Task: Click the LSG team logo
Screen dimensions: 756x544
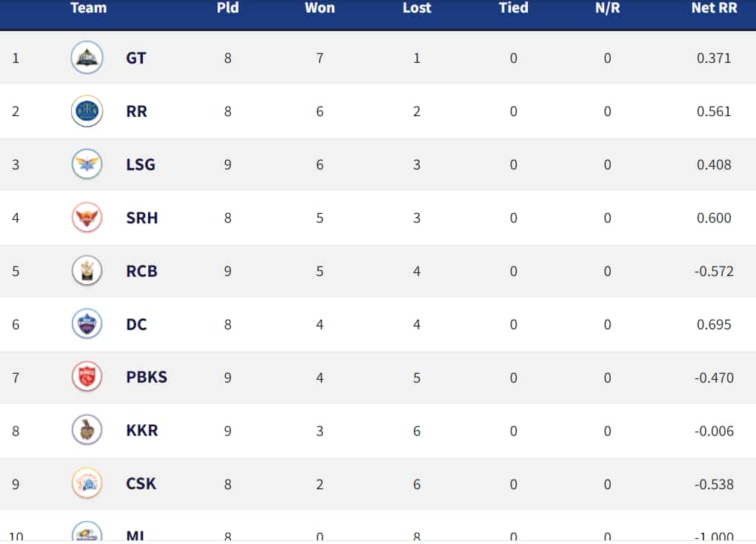Action: [x=87, y=164]
